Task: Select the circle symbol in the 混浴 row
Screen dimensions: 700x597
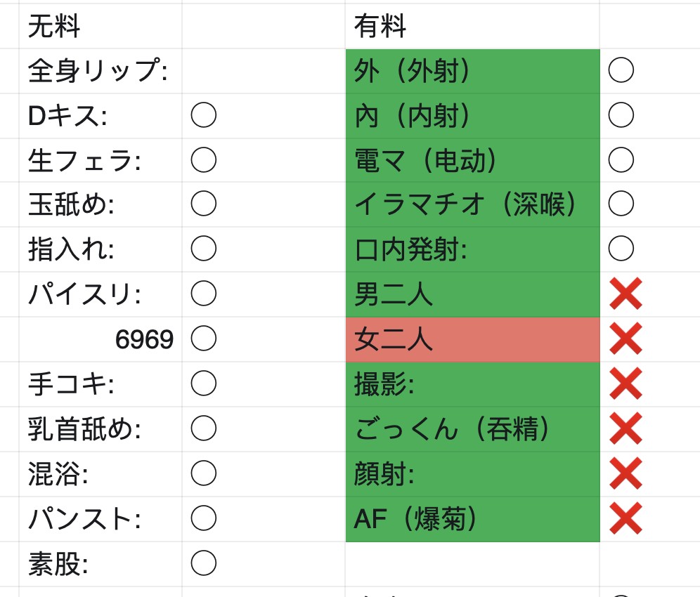Action: tap(204, 473)
